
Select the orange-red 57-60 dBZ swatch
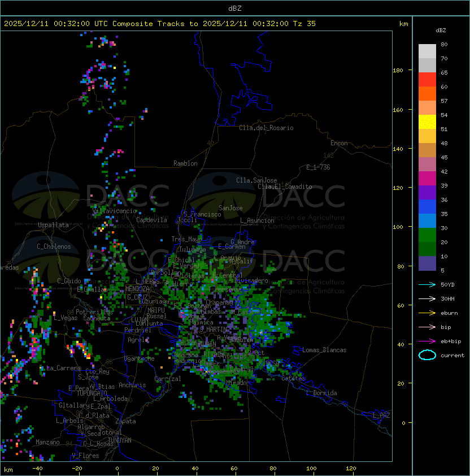(x=427, y=93)
